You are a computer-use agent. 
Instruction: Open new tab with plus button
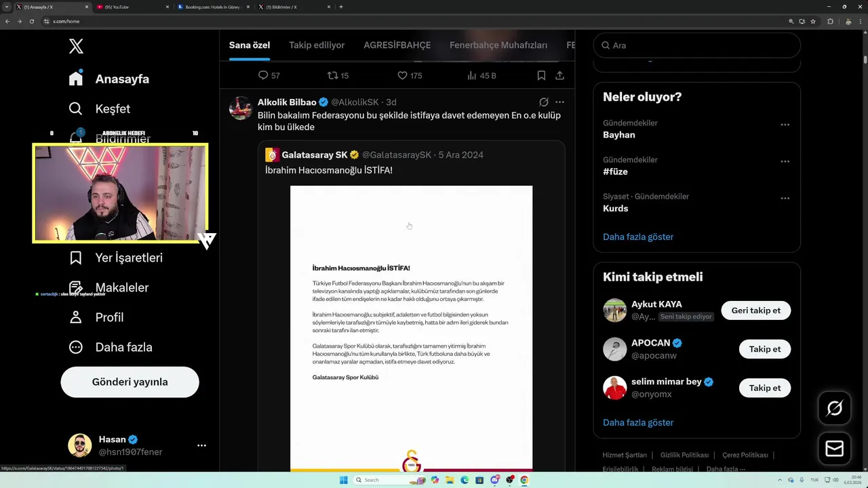click(340, 7)
